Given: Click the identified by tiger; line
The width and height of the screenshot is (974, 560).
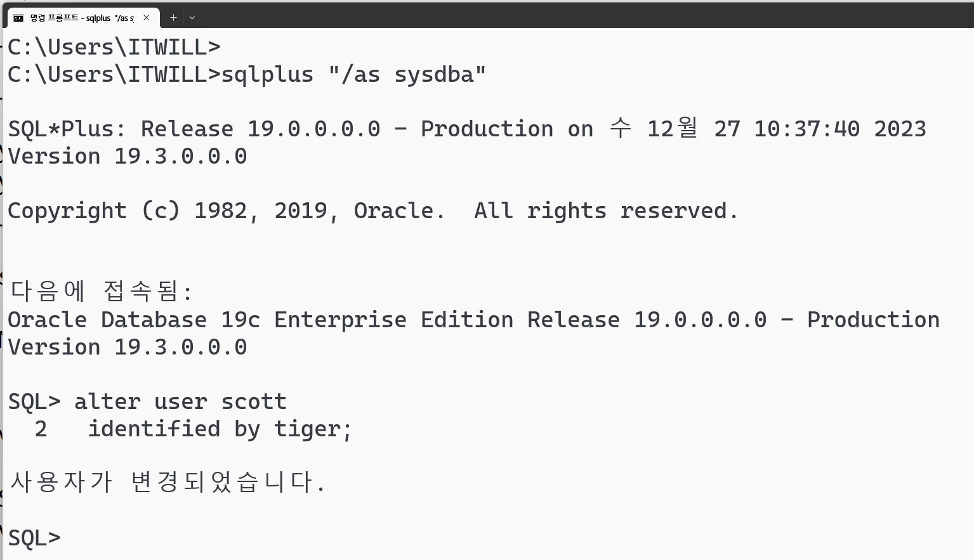Looking at the screenshot, I should point(220,429).
